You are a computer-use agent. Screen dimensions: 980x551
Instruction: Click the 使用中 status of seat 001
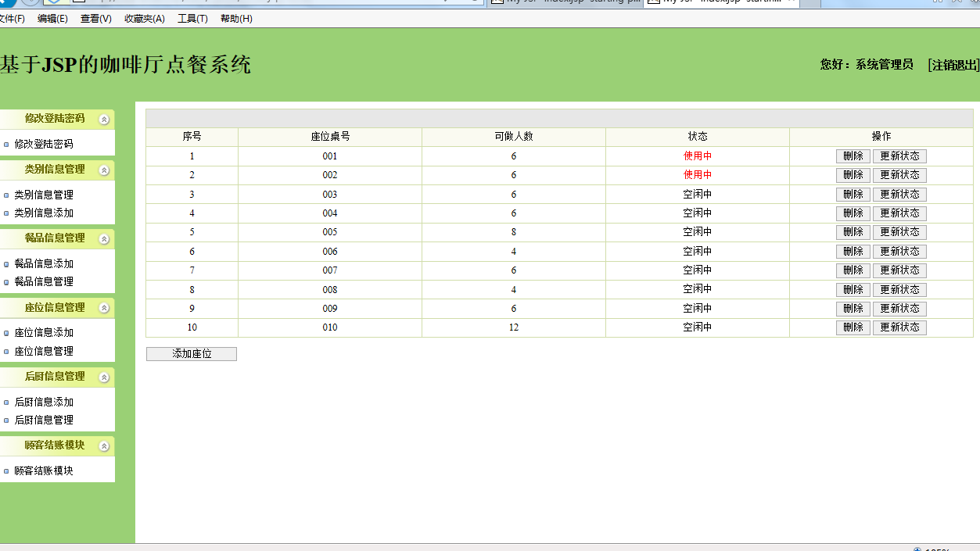coord(698,156)
